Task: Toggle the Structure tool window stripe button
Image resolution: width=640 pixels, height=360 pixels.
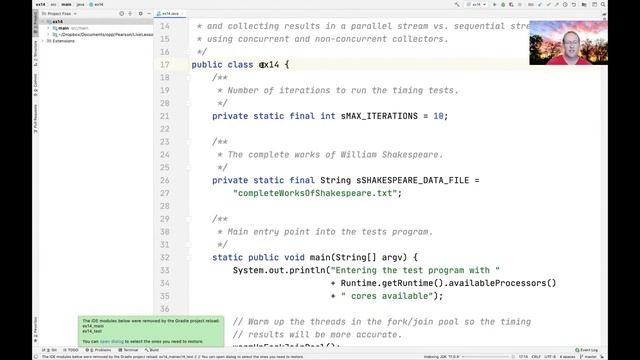Action: (x=36, y=53)
